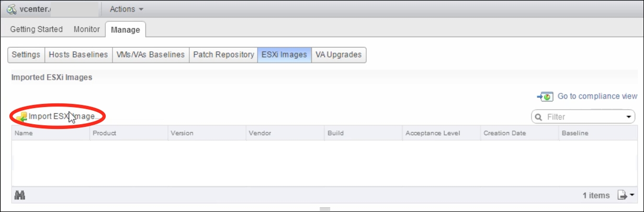Expand the export options arrow
644x212 pixels.
[x=632, y=195]
